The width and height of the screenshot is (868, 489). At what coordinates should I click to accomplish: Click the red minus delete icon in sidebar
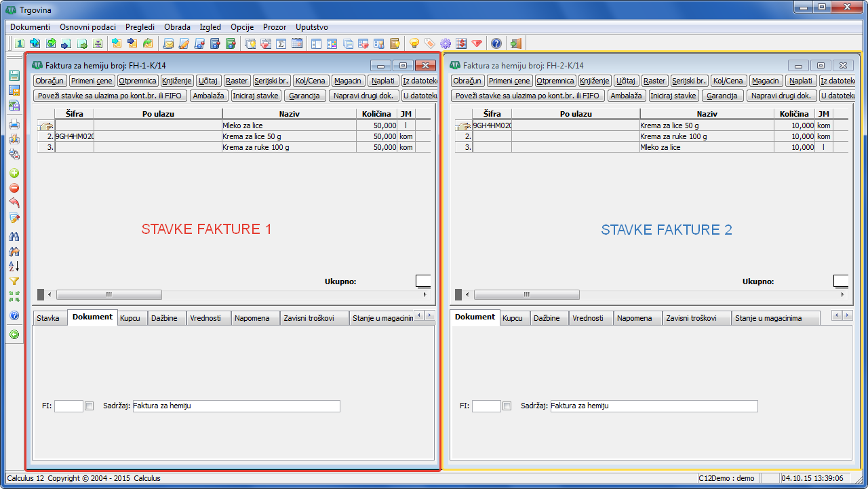click(14, 188)
